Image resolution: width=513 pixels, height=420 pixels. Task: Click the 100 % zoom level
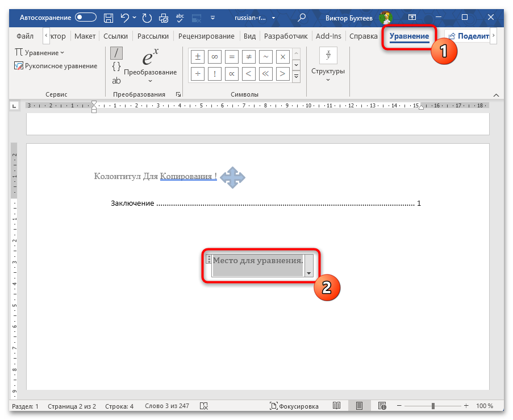pos(485,406)
